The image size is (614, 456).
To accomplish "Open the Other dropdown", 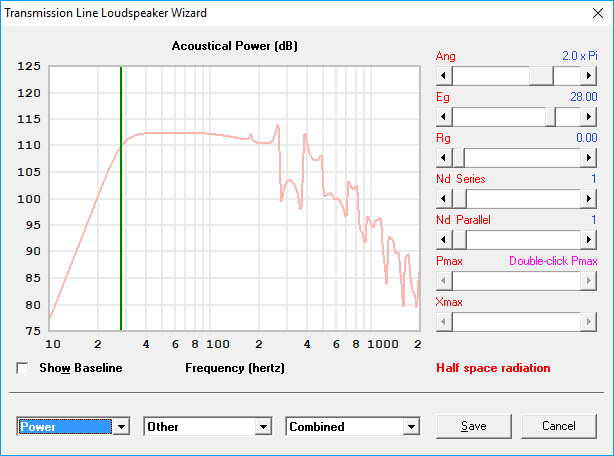I will (264, 427).
